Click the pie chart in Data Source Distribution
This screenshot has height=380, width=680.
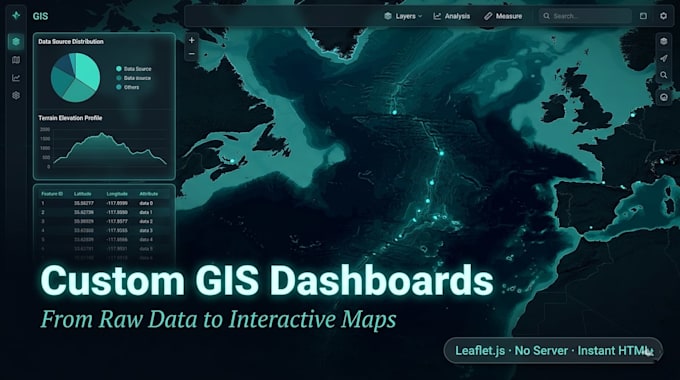[x=75, y=78]
